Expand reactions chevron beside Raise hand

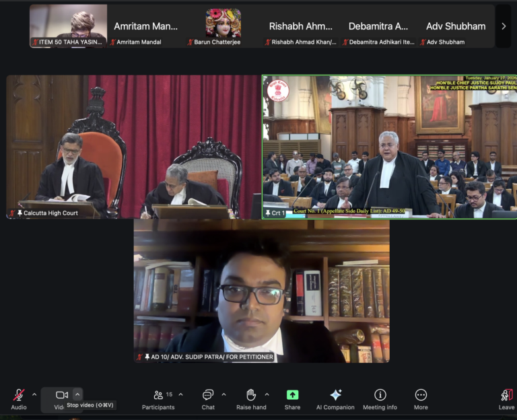click(267, 395)
